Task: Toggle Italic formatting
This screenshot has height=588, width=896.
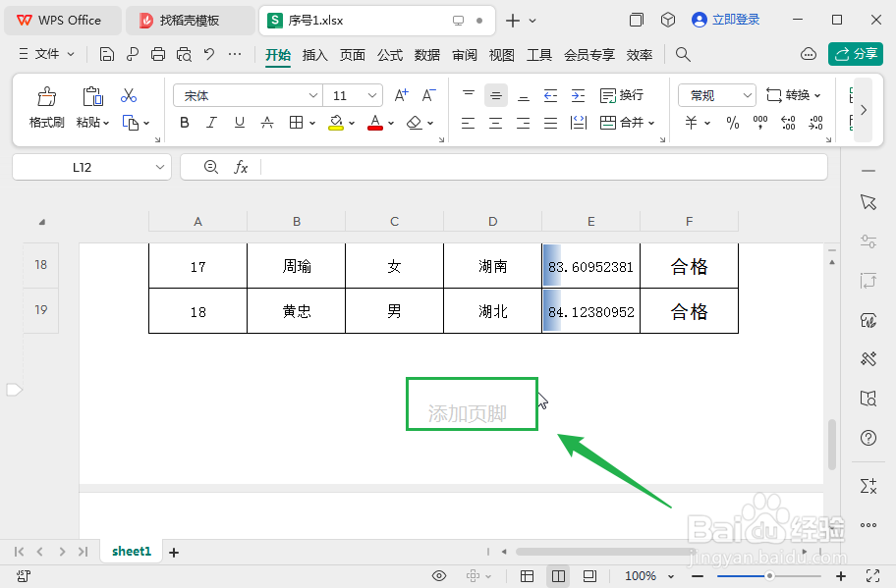Action: [211, 122]
